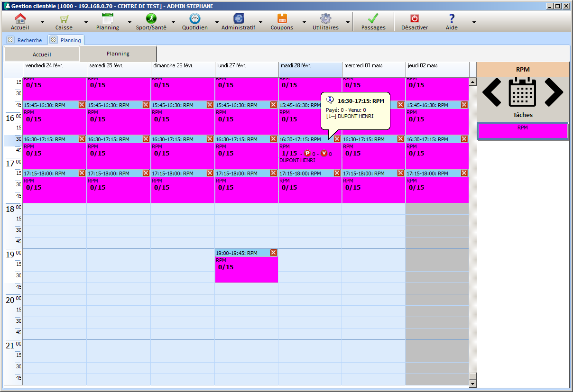Image resolution: width=573 pixels, height=392 pixels.
Task: Go to next week with right chevron
Action: click(x=554, y=92)
